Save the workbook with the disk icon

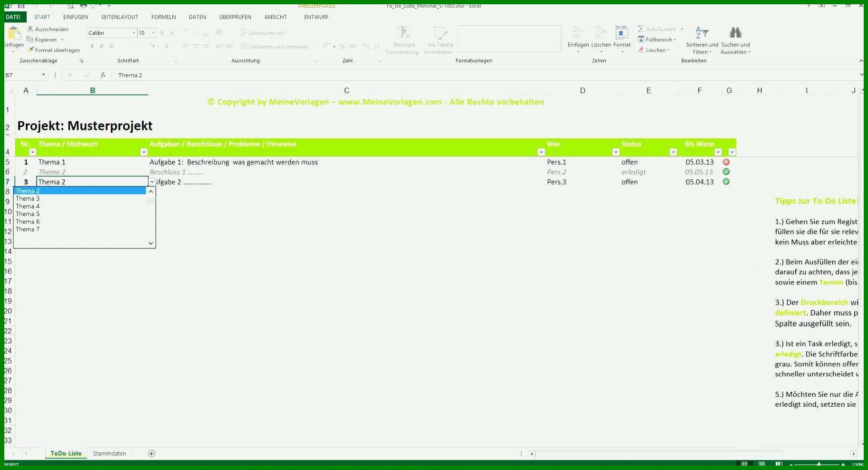pyautogui.click(x=21, y=6)
